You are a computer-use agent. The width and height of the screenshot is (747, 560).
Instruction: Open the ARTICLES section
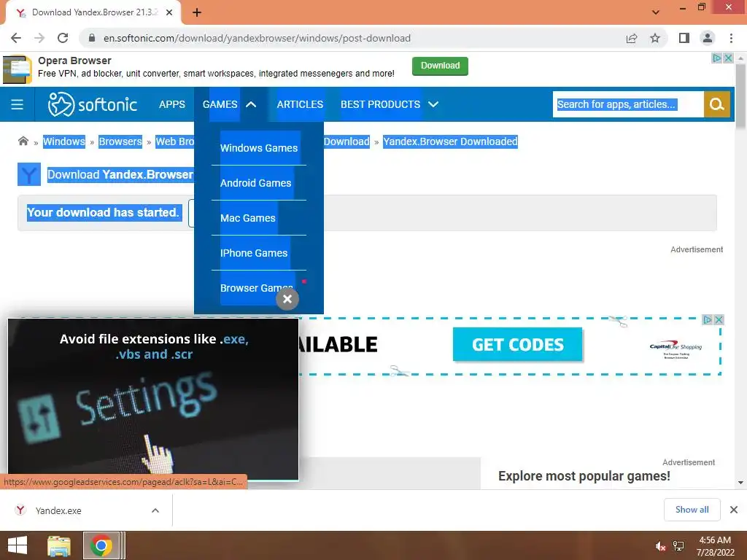(300, 104)
